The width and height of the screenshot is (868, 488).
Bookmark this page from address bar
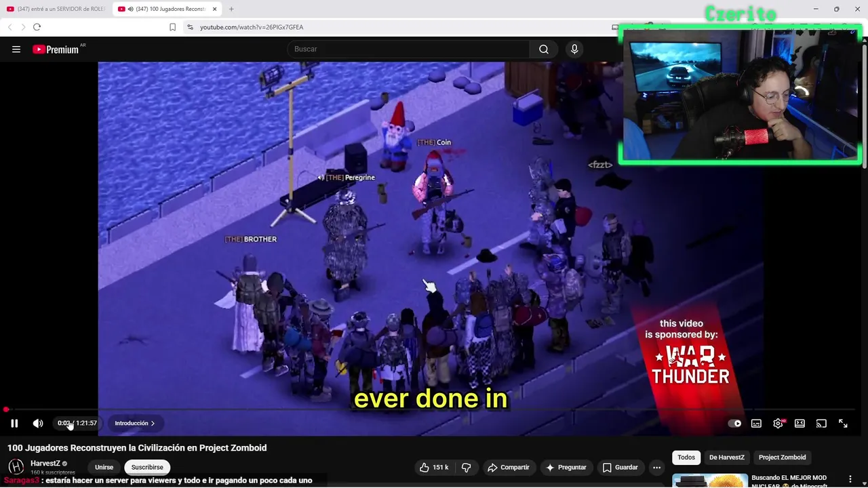(x=172, y=27)
